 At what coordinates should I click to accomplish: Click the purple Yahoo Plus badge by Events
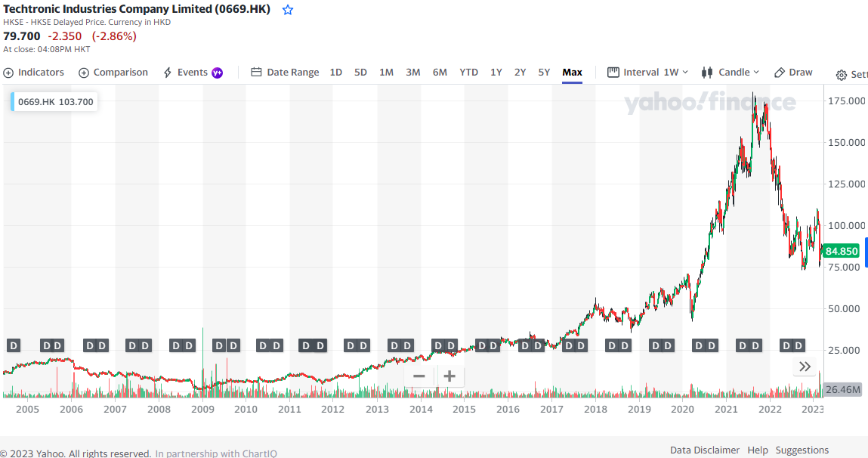pyautogui.click(x=218, y=73)
